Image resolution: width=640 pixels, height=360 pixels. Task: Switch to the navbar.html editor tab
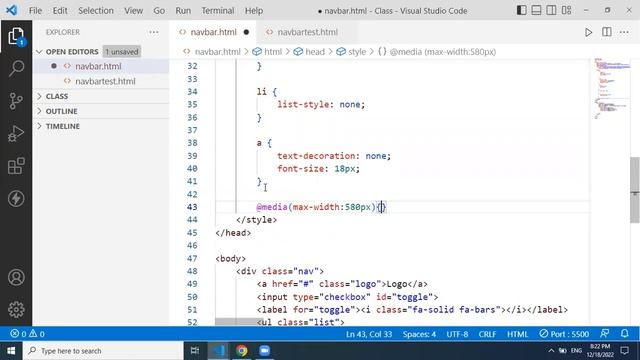213,32
